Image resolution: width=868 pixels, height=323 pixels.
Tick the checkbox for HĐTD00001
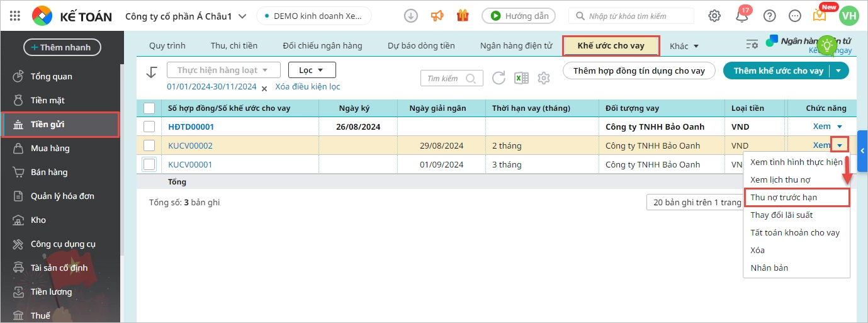(x=149, y=127)
